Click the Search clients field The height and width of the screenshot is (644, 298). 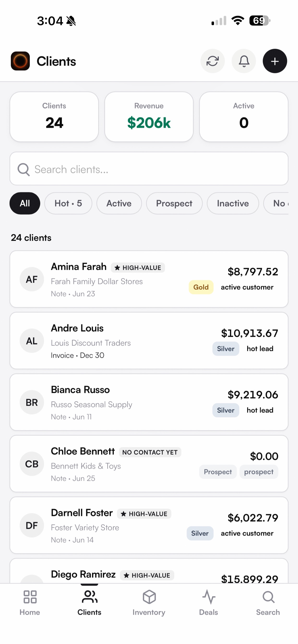(x=149, y=169)
